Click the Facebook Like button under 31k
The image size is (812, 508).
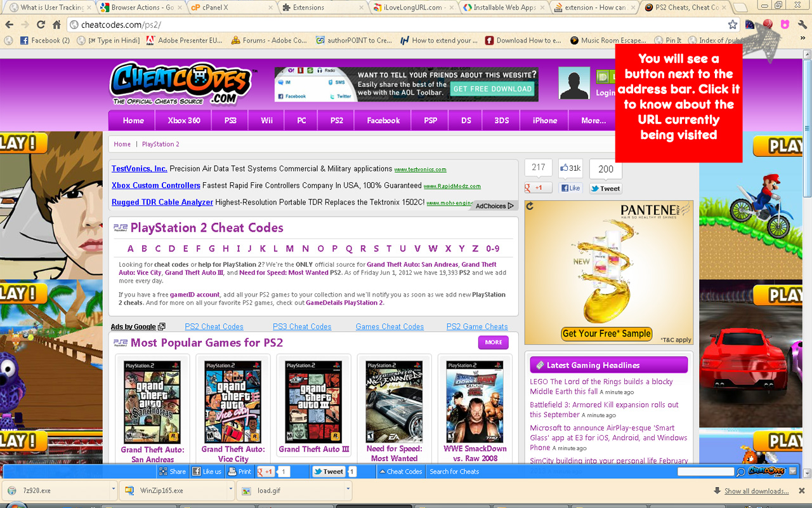click(x=570, y=188)
